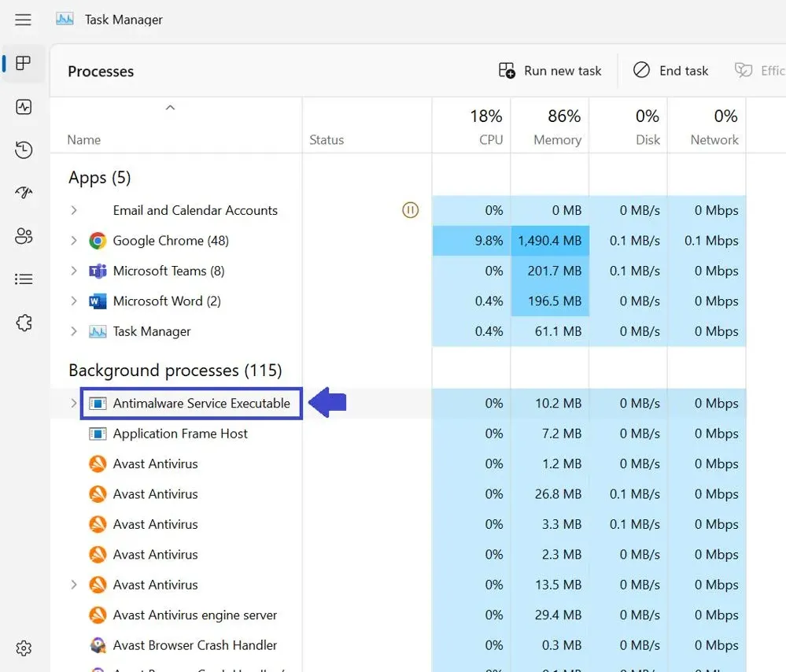786x672 pixels.
Task: Open the Startup apps sidebar icon
Action: pos(24,193)
